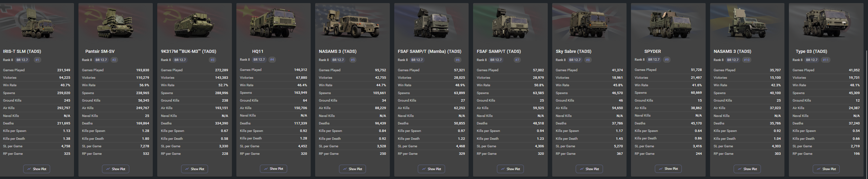
Task: Click the vertical scrollbar at the right edge
Action: point(866,102)
